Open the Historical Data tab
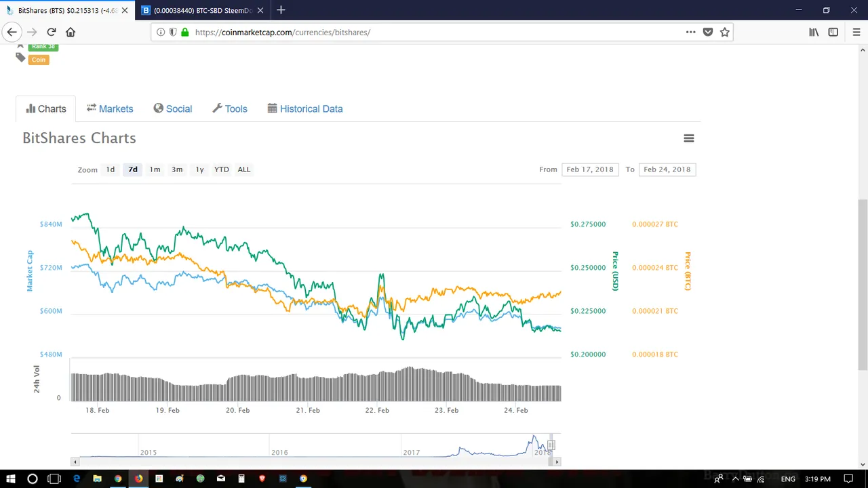 (x=305, y=108)
